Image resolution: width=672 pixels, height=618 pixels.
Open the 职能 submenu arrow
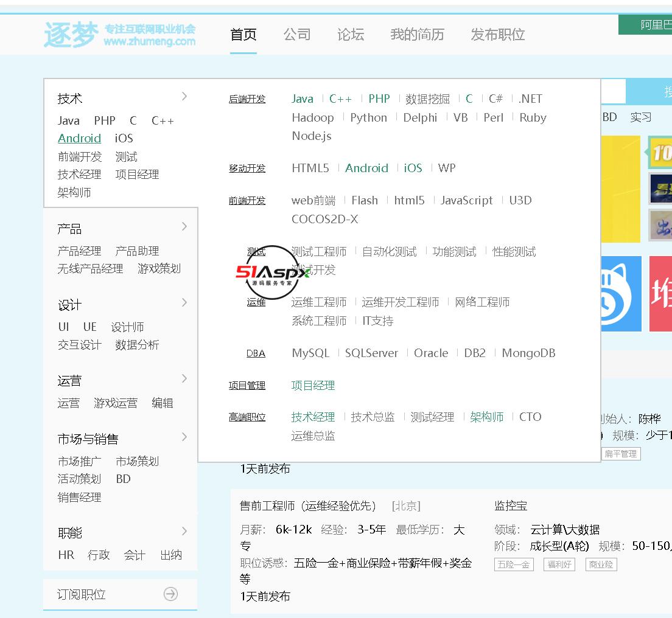(x=184, y=531)
